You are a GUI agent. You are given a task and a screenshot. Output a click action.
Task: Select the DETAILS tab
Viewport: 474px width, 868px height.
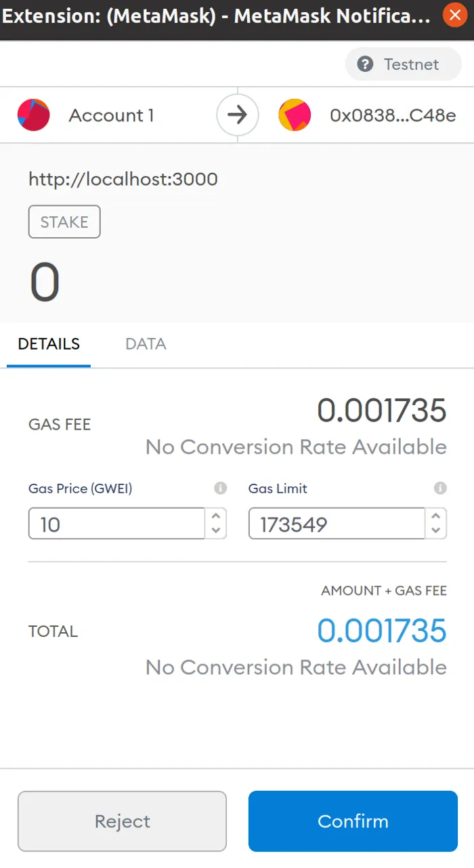point(48,344)
